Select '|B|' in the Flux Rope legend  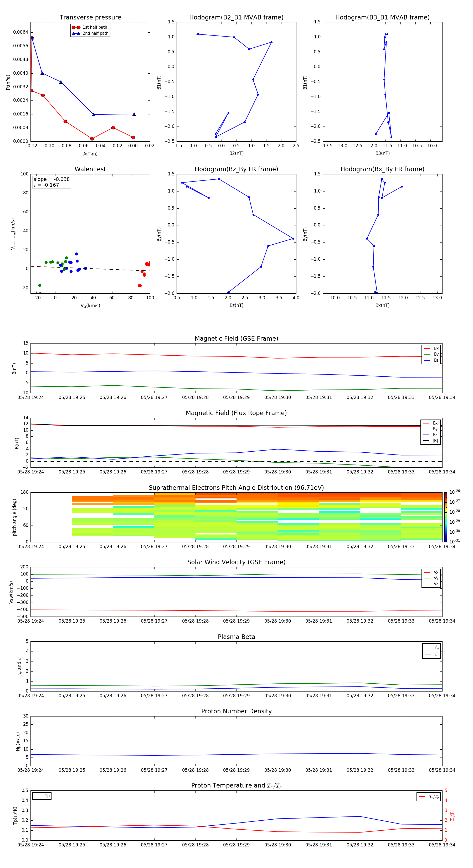431,441
